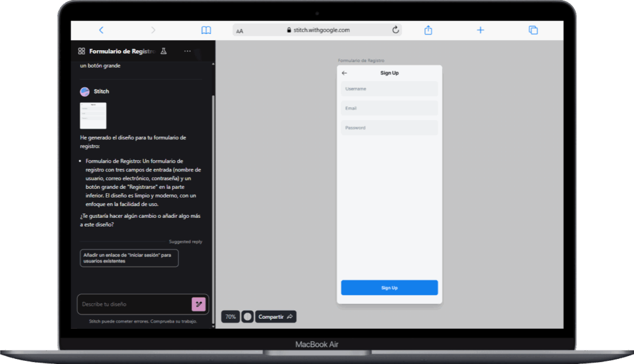Click the back arrow in Sign Up mockup
This screenshot has width=634, height=364.
point(344,73)
